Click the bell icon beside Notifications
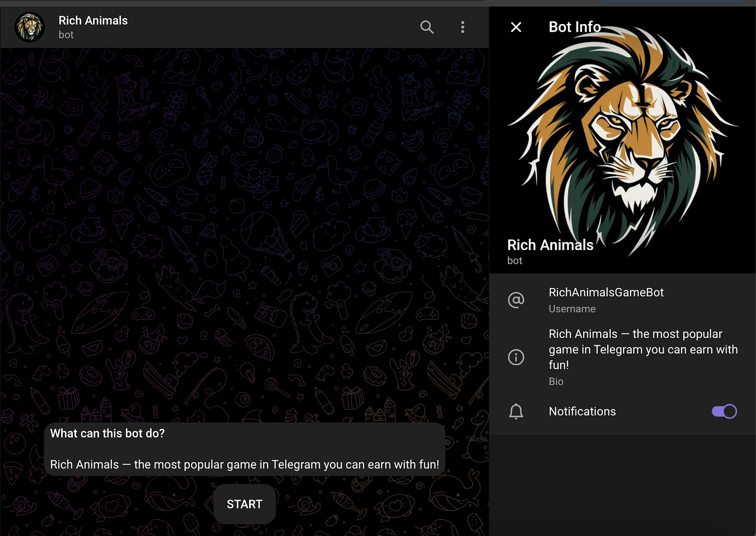The width and height of the screenshot is (756, 536). point(516,411)
